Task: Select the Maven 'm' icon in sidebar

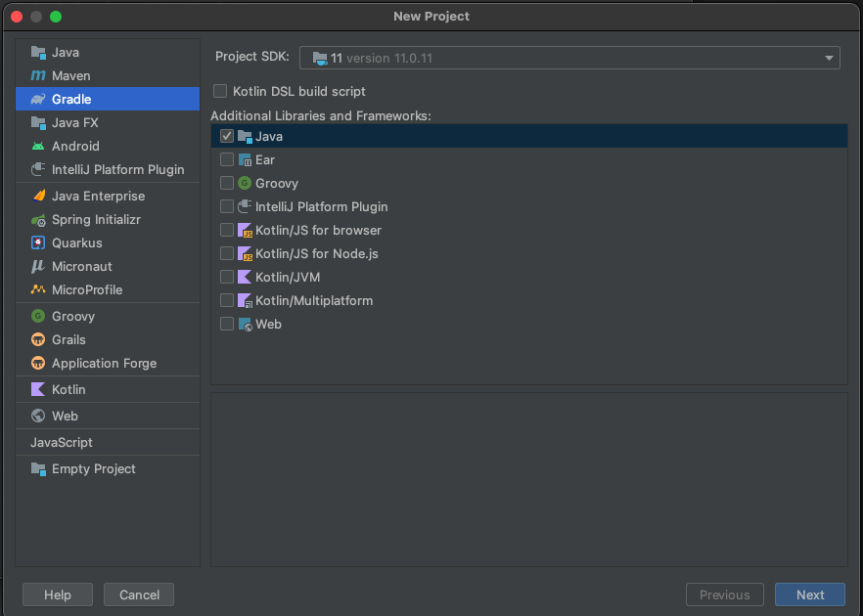Action: point(38,76)
